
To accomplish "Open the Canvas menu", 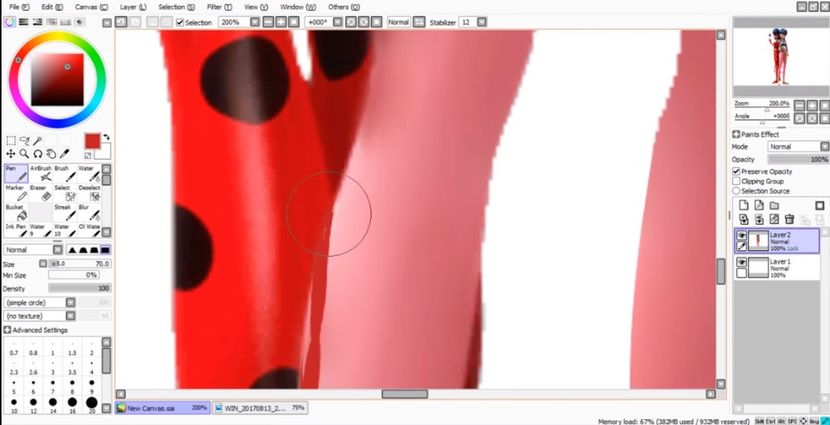I will 91,7.
